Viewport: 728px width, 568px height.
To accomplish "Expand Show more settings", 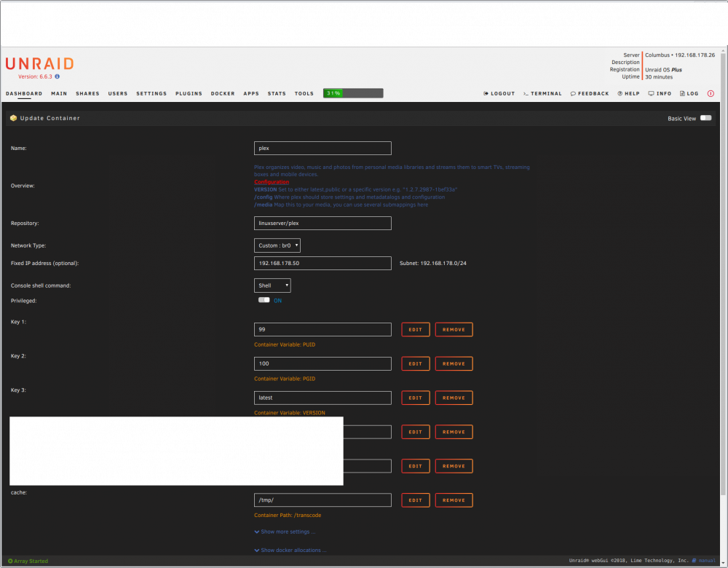I will (285, 532).
